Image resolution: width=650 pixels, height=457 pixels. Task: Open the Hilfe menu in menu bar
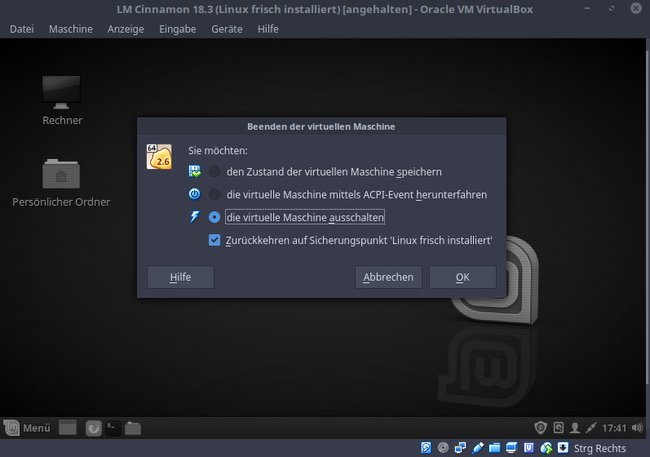pyautogui.click(x=268, y=29)
